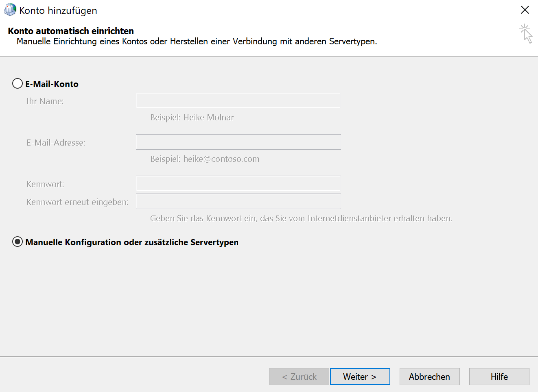
Task: Click into the Ihr Name text field
Action: (238, 100)
